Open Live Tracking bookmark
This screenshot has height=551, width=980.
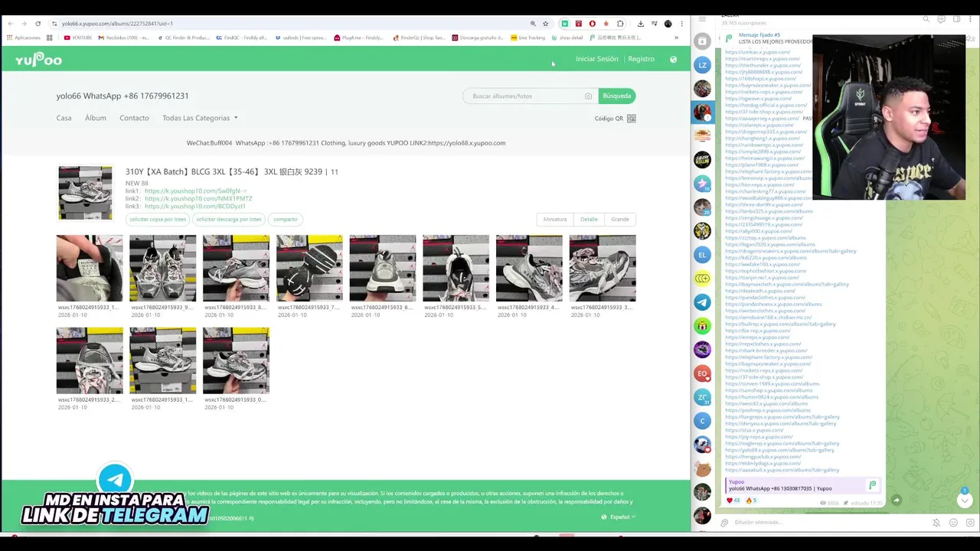pos(528,37)
